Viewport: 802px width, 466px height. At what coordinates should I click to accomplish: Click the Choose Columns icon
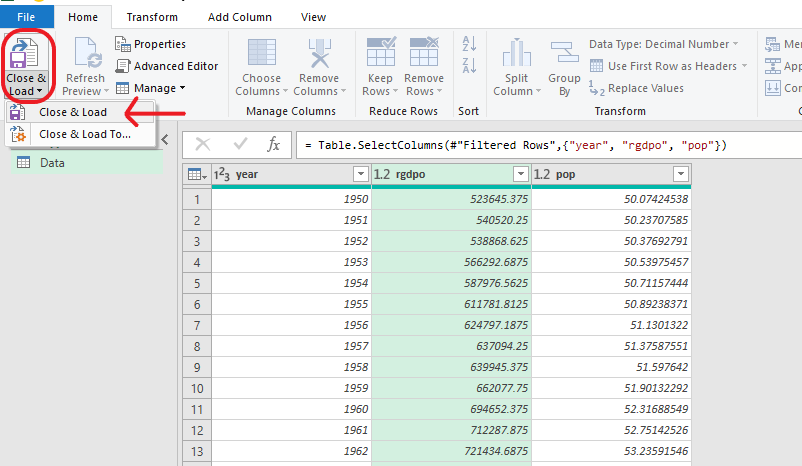(261, 53)
